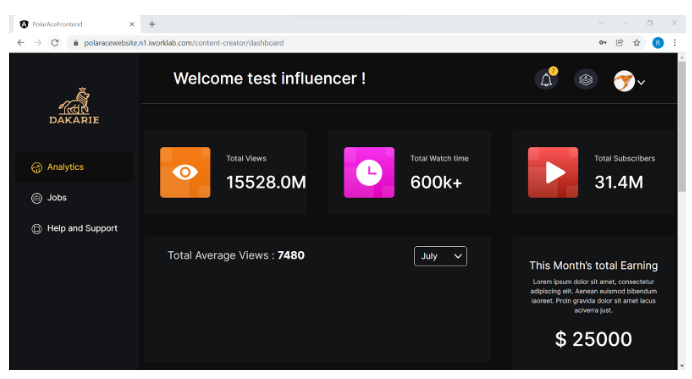Viewport: 692px width, 379px height.
Task: Expand the profile dropdown chevron
Action: click(641, 82)
